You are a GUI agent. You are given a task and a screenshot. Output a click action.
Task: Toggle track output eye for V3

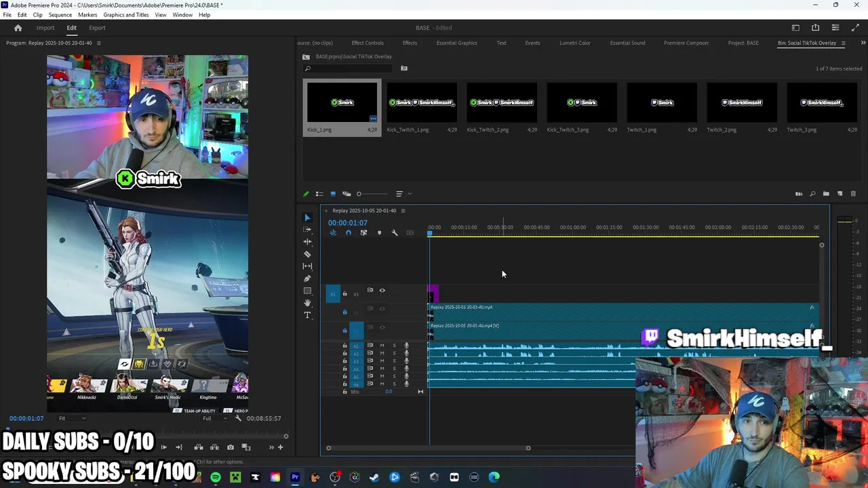382,291
